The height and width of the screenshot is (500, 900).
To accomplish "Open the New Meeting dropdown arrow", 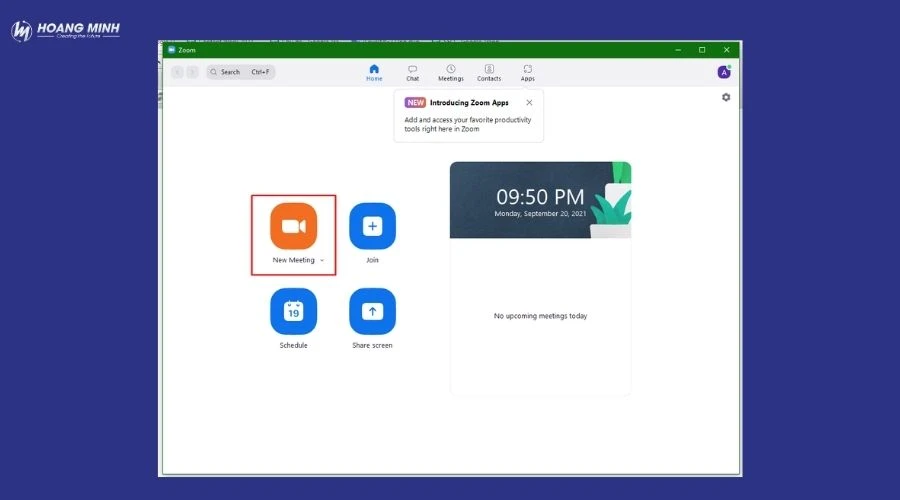I will 322,261.
